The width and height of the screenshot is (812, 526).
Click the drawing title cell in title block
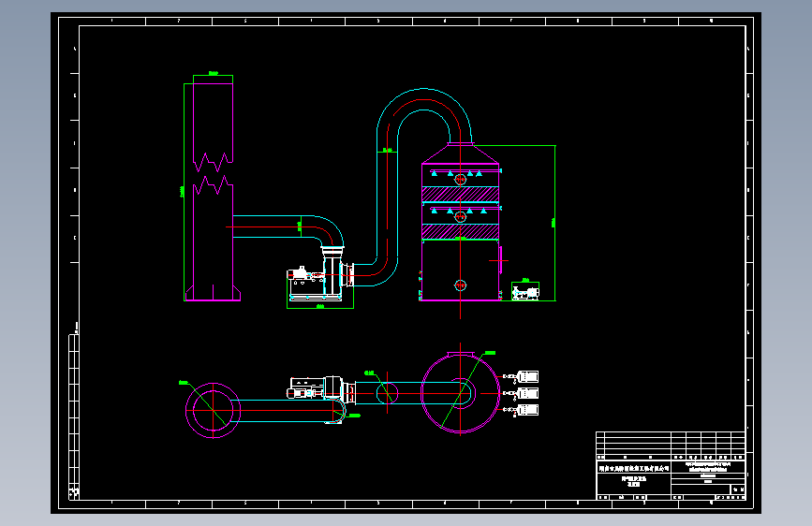(634, 483)
